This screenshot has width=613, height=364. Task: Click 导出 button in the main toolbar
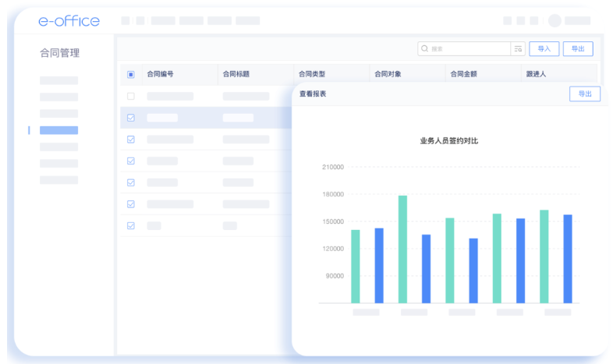[578, 48]
